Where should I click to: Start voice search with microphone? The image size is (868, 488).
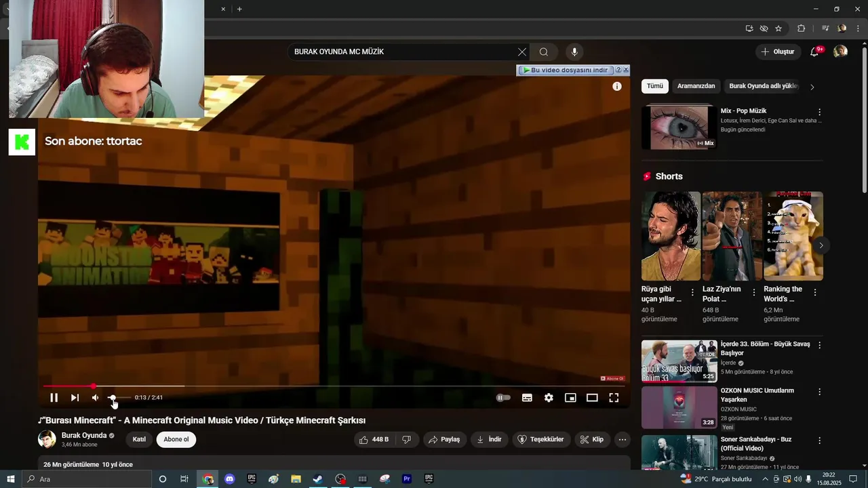574,52
